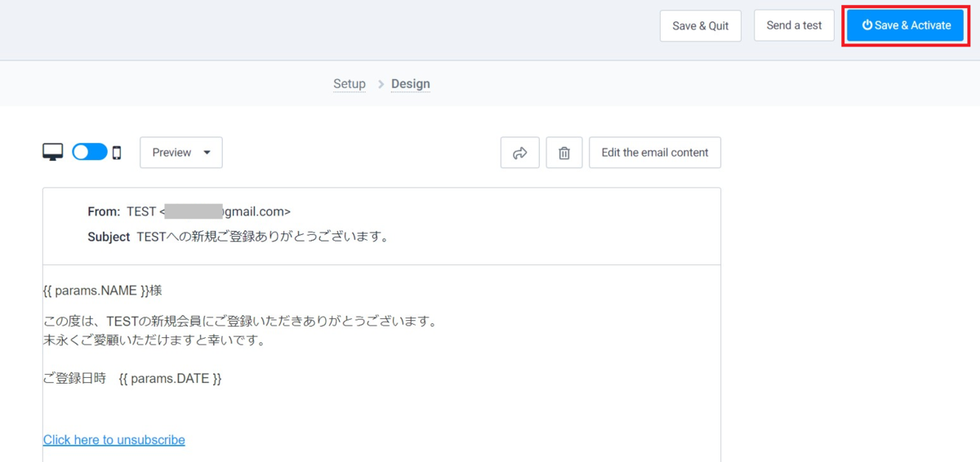This screenshot has width=980, height=462.
Task: Open the Preview dropdown
Action: coord(181,153)
